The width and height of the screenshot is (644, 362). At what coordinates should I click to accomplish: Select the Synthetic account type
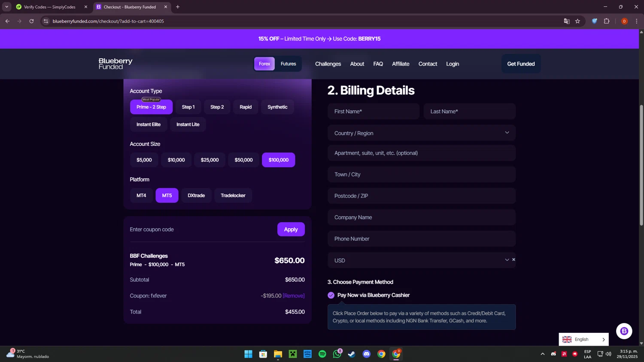[x=277, y=107]
